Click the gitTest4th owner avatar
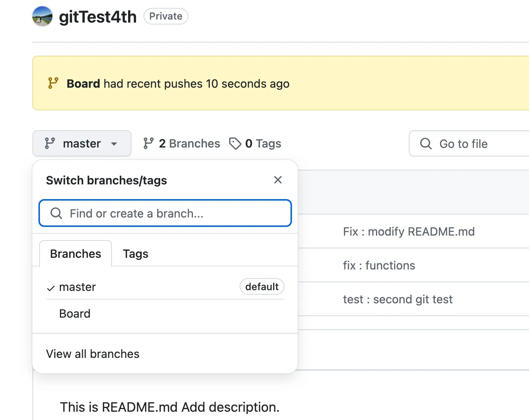The image size is (529, 420). point(42,17)
